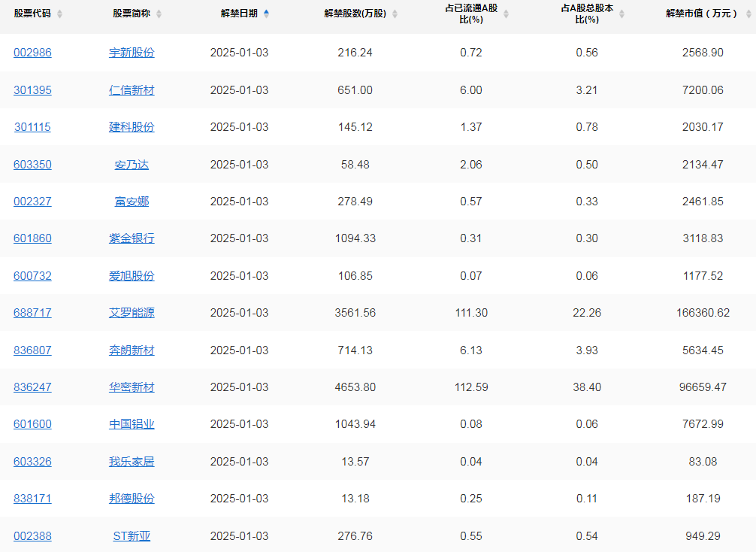Sort by 股票简称 column arrows
This screenshot has height=552, width=756.
[159, 14]
